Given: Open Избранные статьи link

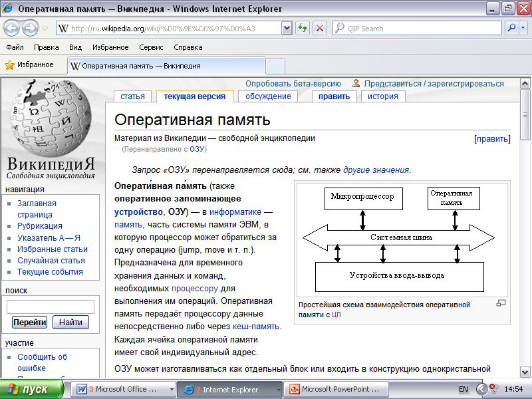Looking at the screenshot, I should click(53, 249).
